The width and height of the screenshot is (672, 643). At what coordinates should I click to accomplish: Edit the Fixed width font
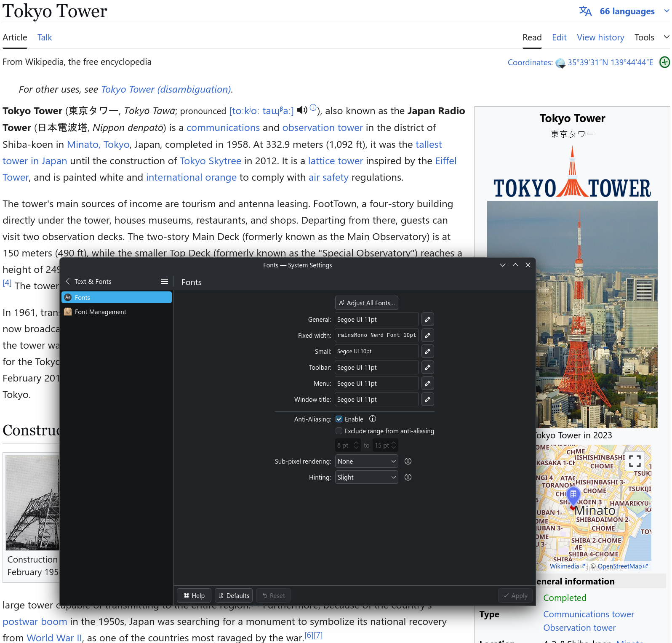pyautogui.click(x=427, y=335)
